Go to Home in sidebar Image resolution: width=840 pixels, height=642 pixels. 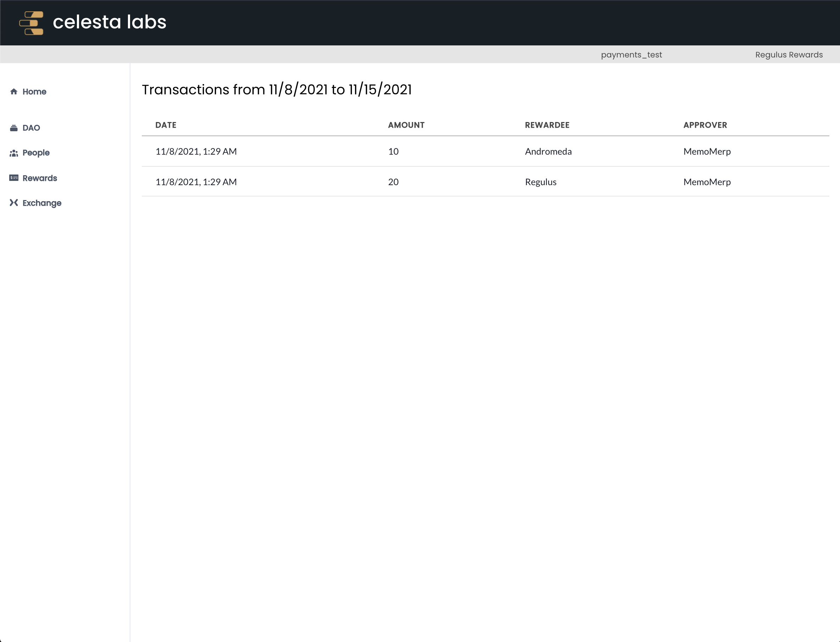[34, 92]
